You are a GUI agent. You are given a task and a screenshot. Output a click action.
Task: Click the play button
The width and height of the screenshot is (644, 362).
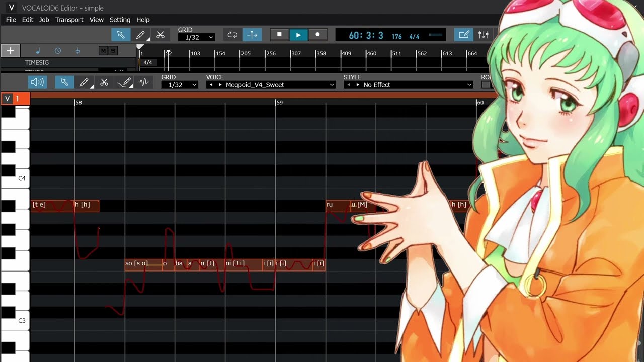coord(298,35)
